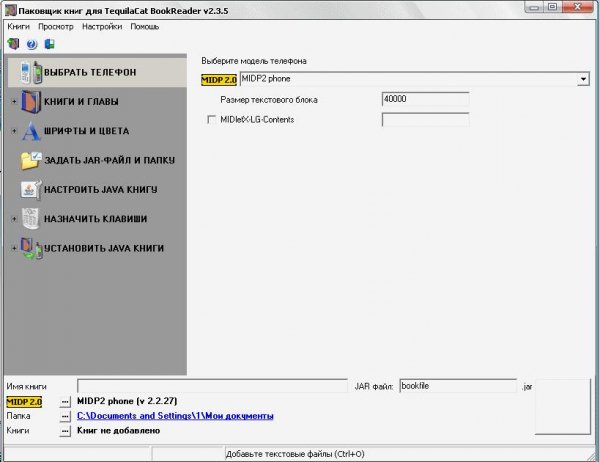The height and width of the screenshot is (462, 600).
Task: Click the MIDP2 phone model combo box
Action: click(414, 79)
